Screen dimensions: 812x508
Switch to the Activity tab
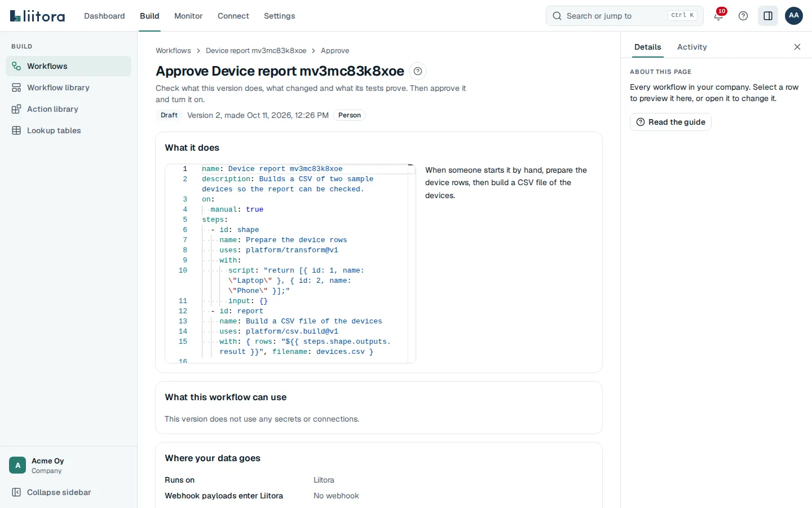point(692,47)
